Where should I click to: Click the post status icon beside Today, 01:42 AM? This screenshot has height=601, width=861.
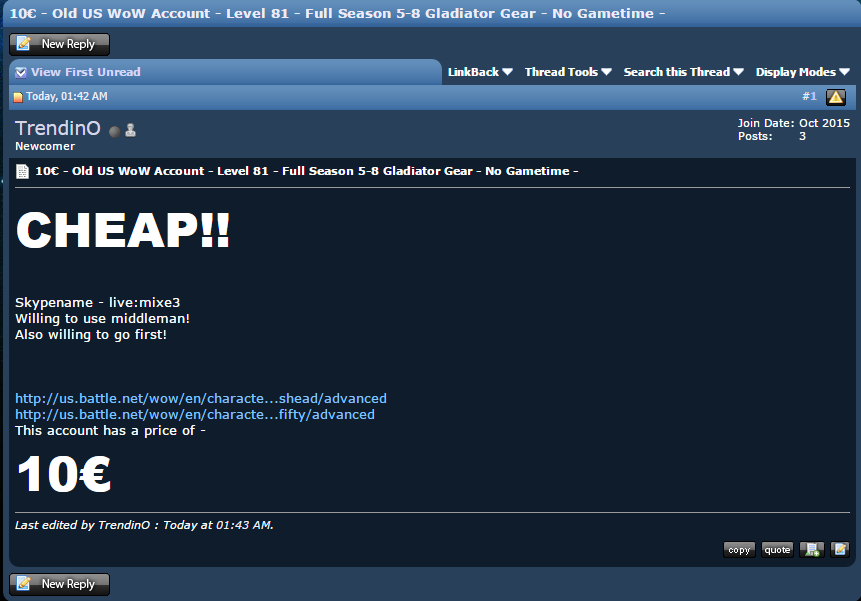[18, 97]
